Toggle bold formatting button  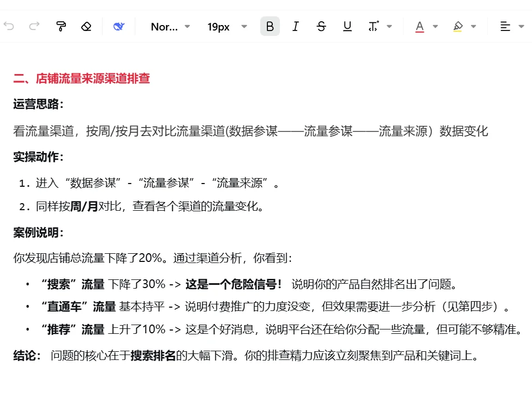pos(270,26)
